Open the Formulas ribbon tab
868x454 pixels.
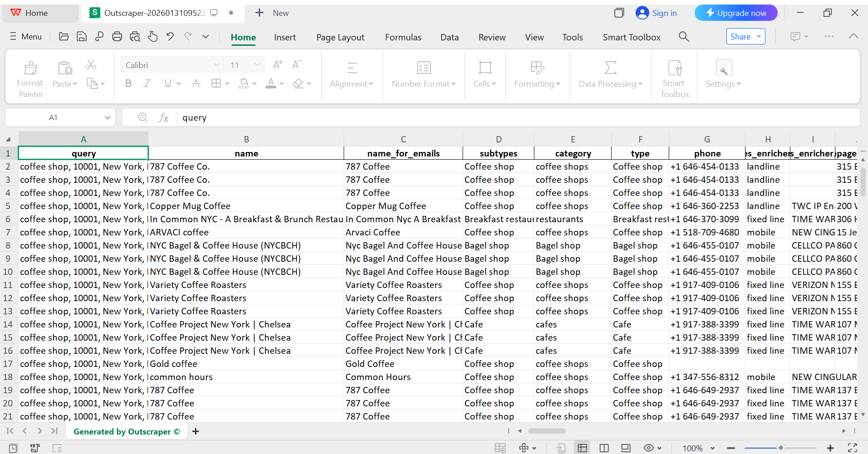(403, 37)
